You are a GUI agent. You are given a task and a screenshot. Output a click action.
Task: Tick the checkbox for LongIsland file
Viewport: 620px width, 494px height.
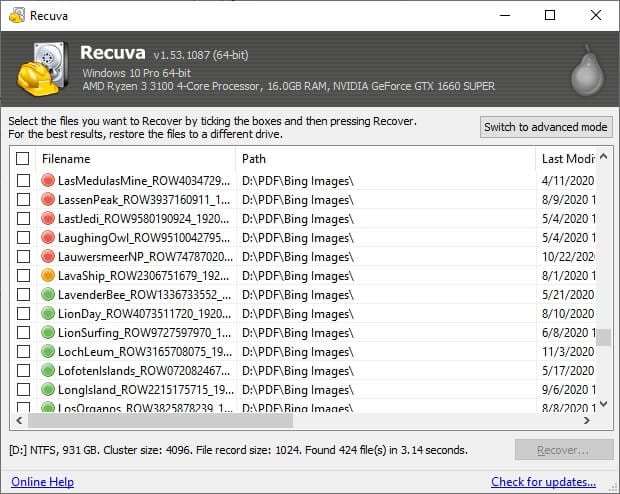[x=23, y=389]
